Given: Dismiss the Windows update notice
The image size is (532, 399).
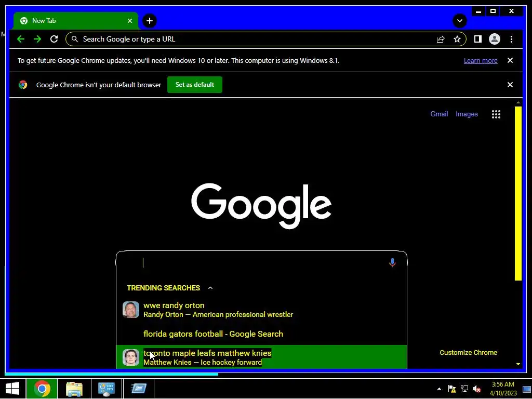Looking at the screenshot, I should tap(510, 60).
